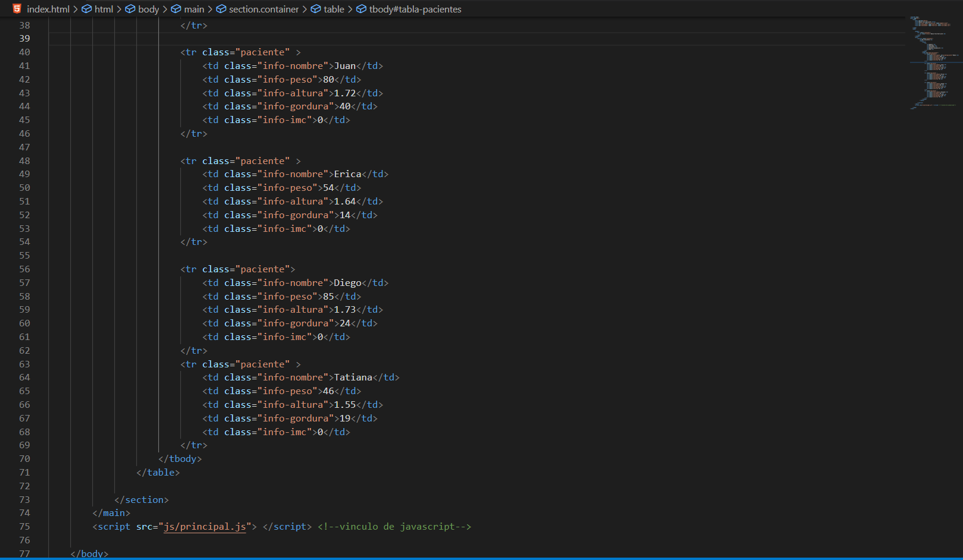The width and height of the screenshot is (963, 560).
Task: Click the cube icon before html breadcrumb
Action: coord(87,9)
